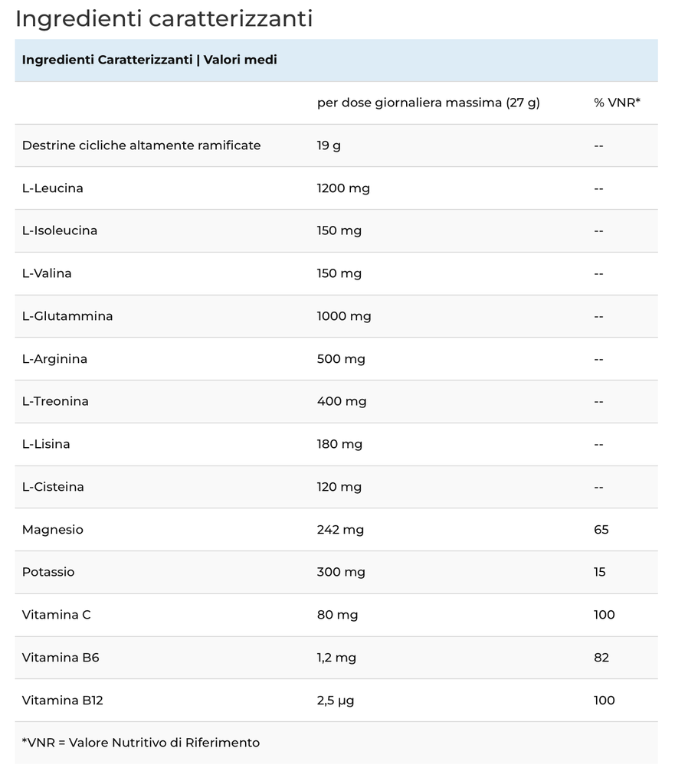This screenshot has width=675, height=784.
Task: Click the '300 mg' value for Potassio
Action: (x=341, y=572)
